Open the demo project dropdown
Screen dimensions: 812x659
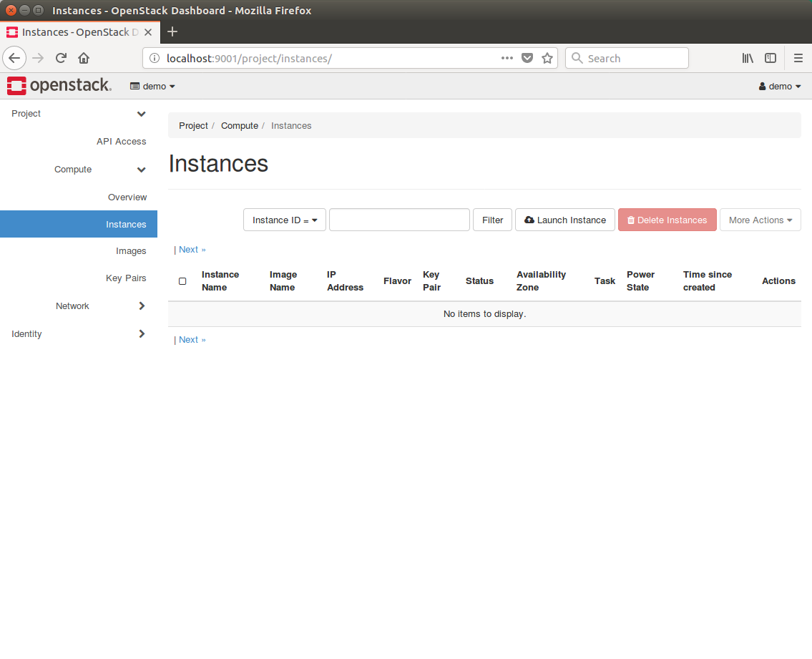click(x=152, y=86)
